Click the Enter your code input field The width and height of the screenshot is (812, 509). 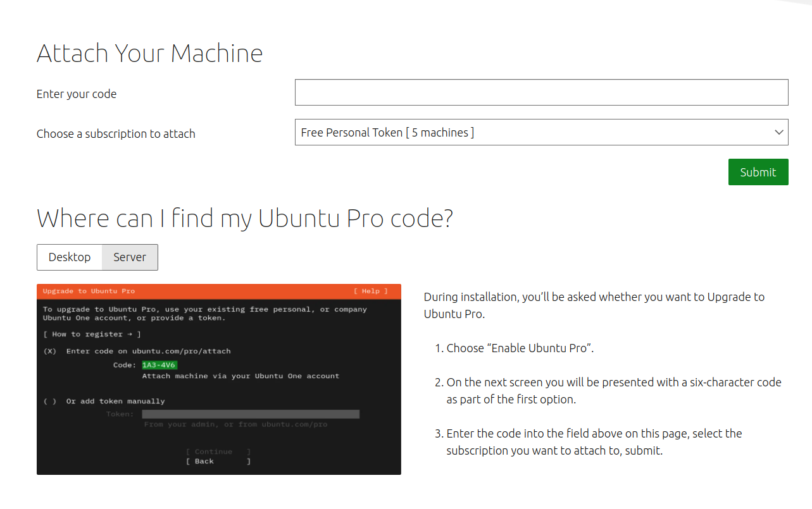[x=541, y=92]
